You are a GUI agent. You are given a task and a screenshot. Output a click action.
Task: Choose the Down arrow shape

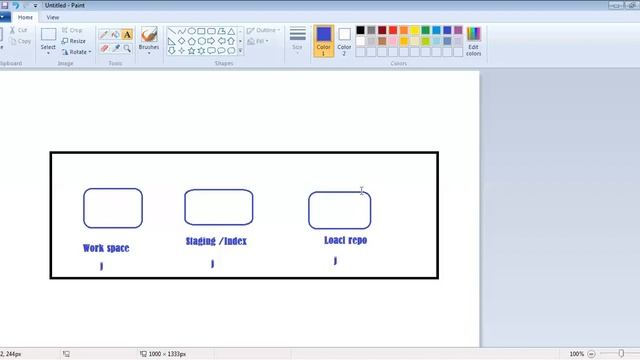(172, 51)
